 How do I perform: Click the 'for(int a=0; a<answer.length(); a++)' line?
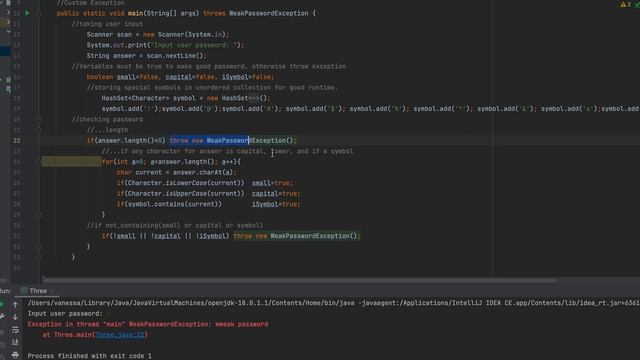[171, 162]
